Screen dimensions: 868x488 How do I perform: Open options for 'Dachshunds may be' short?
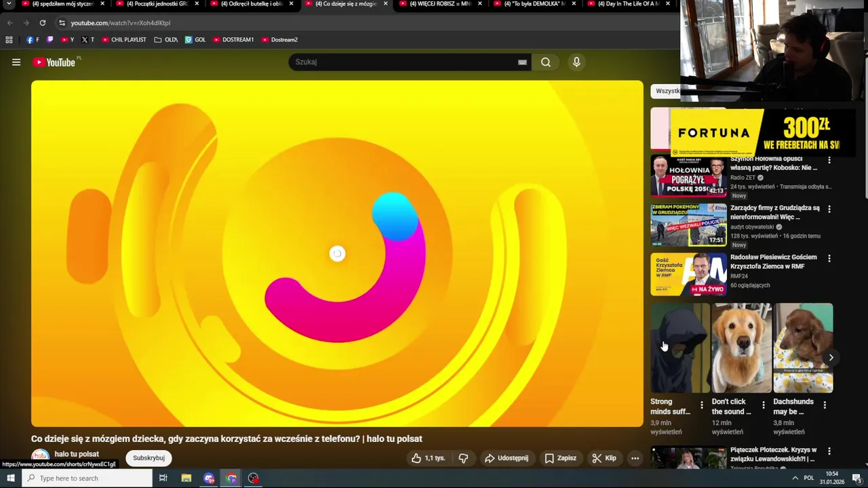point(825,405)
